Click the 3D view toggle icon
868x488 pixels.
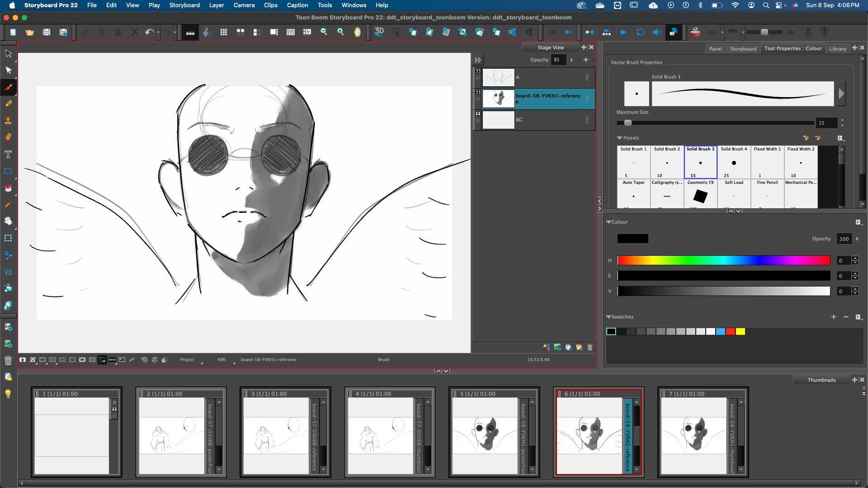click(379, 32)
